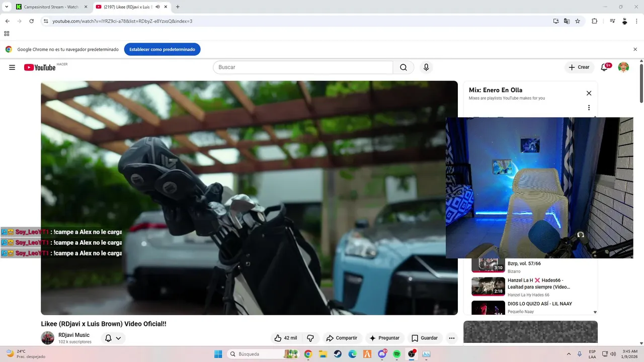
Task: Bookmark this page with the star
Action: (x=578, y=21)
